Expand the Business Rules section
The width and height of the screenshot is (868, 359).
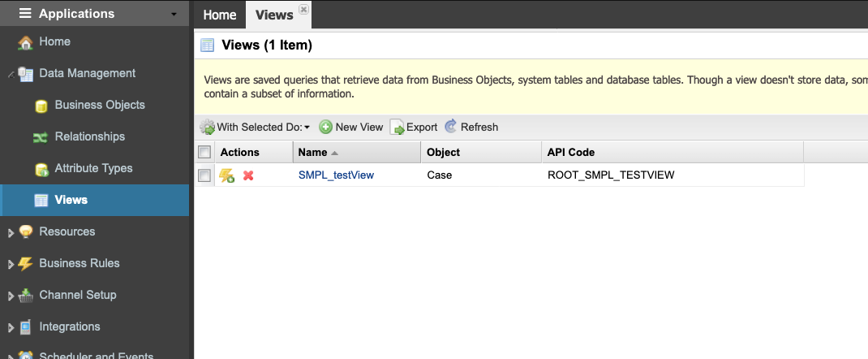coord(11,265)
